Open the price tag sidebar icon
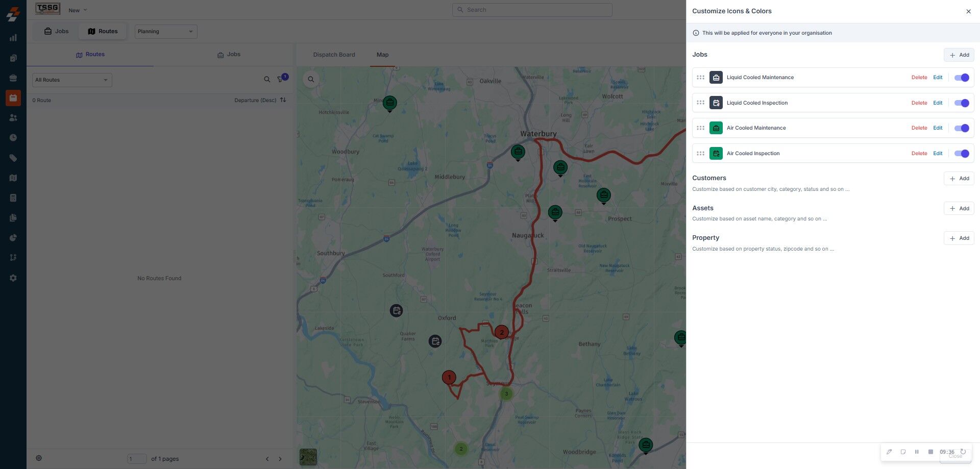This screenshot has width=980, height=469. pos(13,158)
